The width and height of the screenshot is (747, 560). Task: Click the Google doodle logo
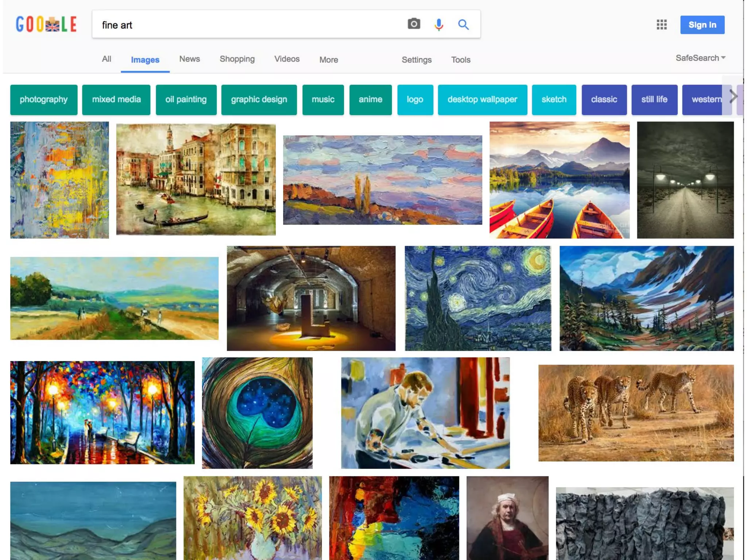(46, 24)
